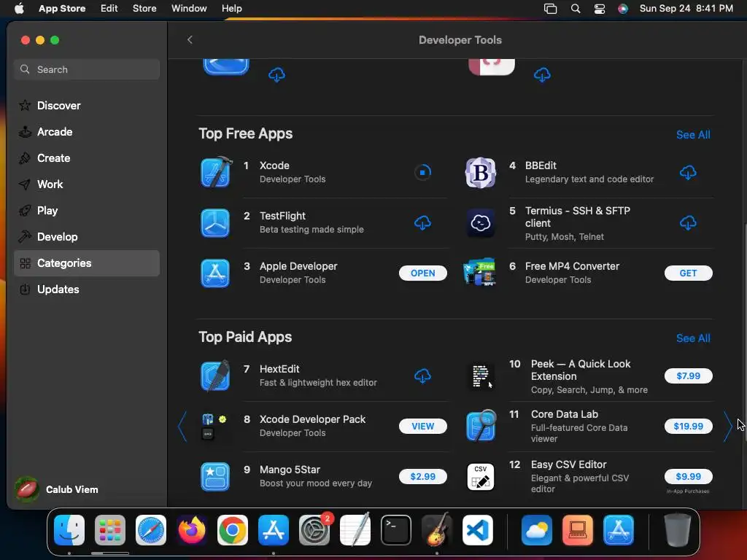This screenshot has width=747, height=560.
Task: Buy Peek for $7.99
Action: click(689, 376)
